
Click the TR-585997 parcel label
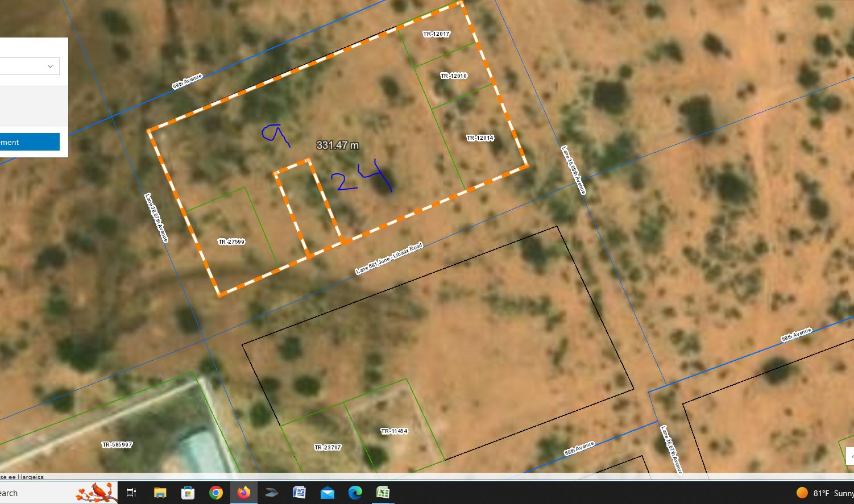pos(117,445)
